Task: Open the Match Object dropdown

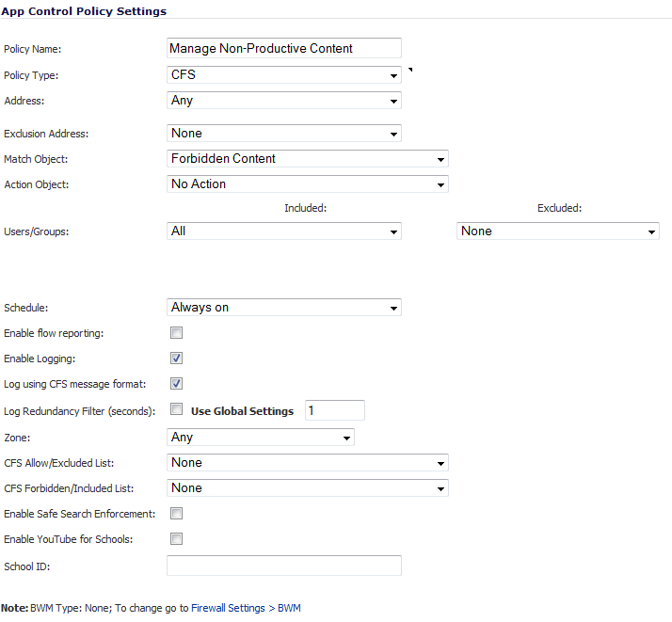Action: click(307, 158)
